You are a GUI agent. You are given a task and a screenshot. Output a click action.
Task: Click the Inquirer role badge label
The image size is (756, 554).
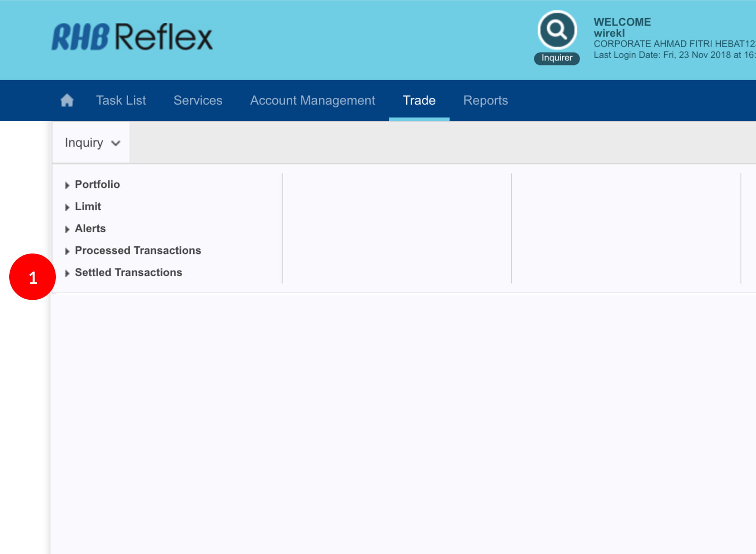tap(557, 58)
